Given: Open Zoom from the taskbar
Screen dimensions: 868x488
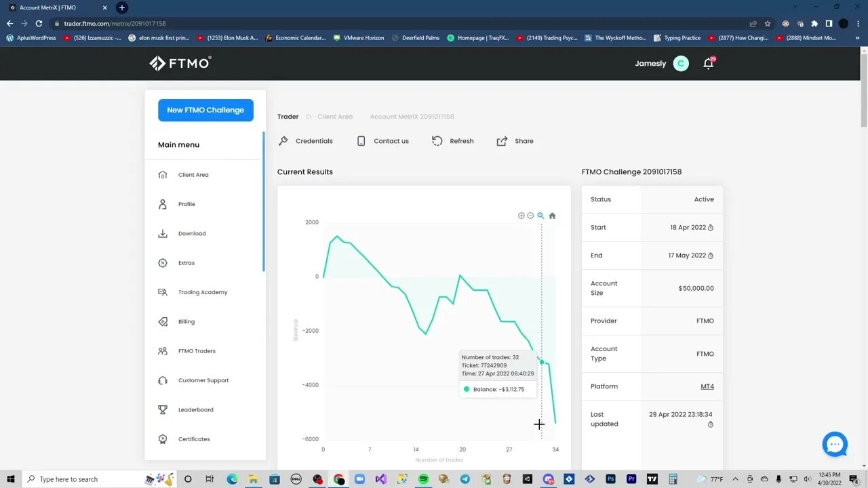Looking at the screenshot, I should (359, 479).
